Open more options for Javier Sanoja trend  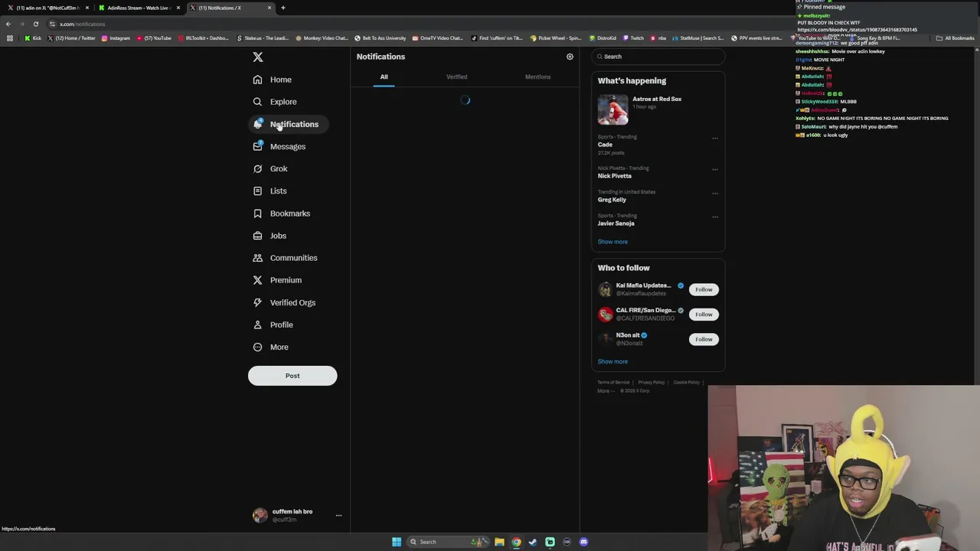(715, 217)
